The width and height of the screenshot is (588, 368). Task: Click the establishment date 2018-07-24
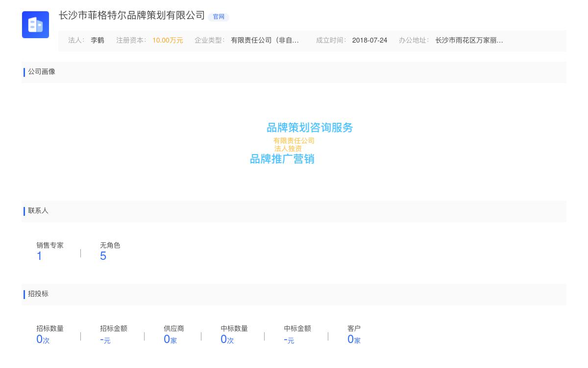pos(369,40)
